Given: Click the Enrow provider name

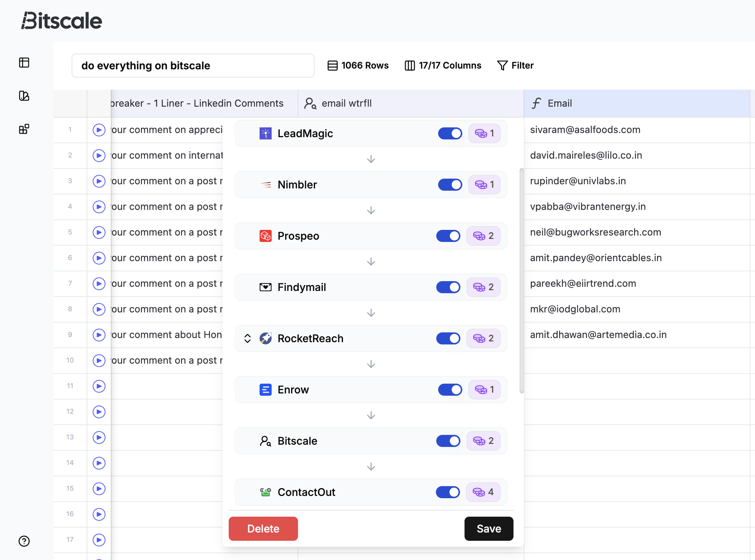Looking at the screenshot, I should pyautogui.click(x=293, y=390).
